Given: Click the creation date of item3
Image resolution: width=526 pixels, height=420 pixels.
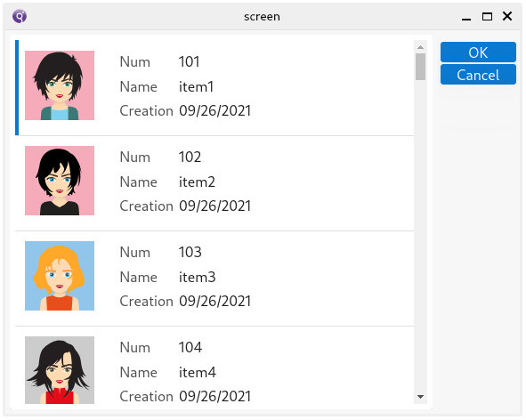Looking at the screenshot, I should pos(215,302).
